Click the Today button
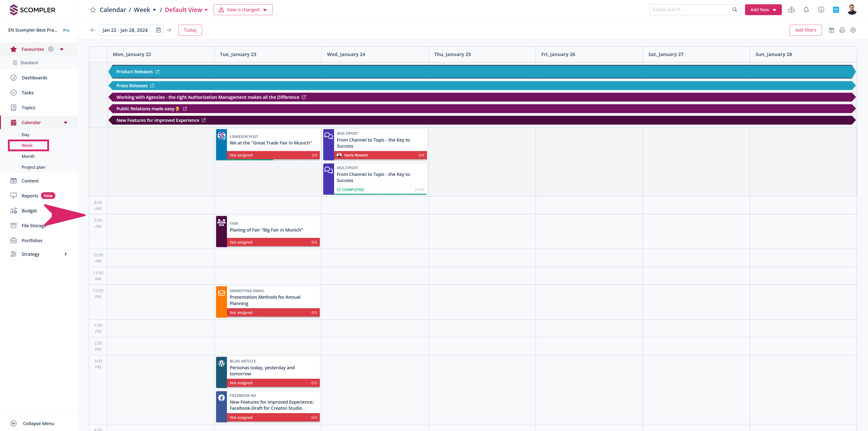This screenshot has height=431, width=868. point(190,30)
